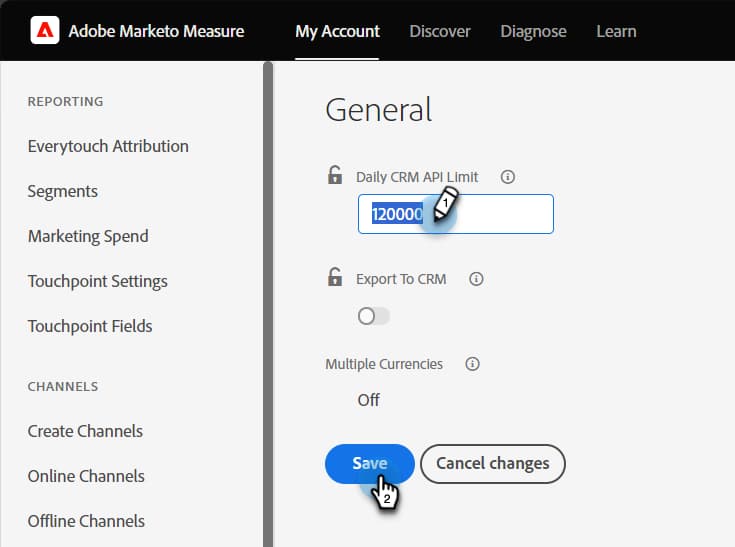Open info tooltip for Export To CRM
The height and width of the screenshot is (547, 735).
point(476,279)
